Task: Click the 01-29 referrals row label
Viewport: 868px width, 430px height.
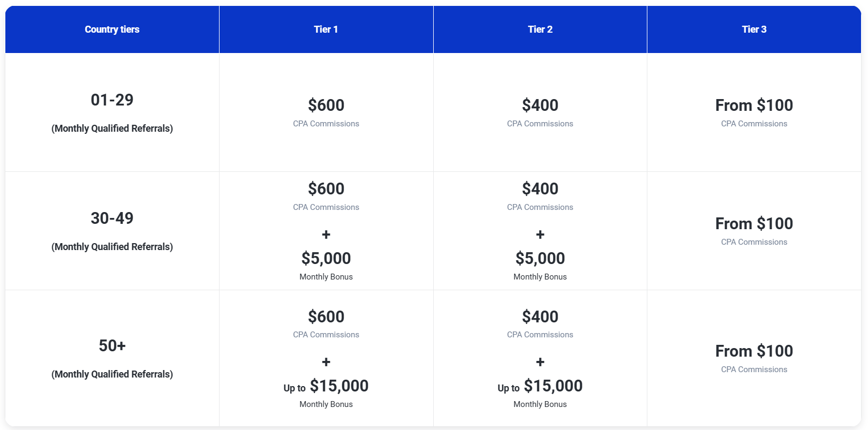Action: click(112, 100)
